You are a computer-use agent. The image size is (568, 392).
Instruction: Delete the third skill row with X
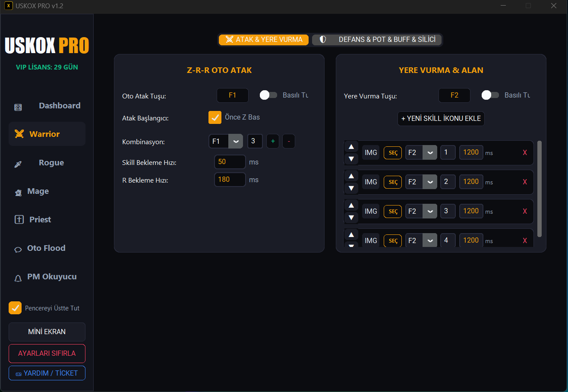(525, 212)
